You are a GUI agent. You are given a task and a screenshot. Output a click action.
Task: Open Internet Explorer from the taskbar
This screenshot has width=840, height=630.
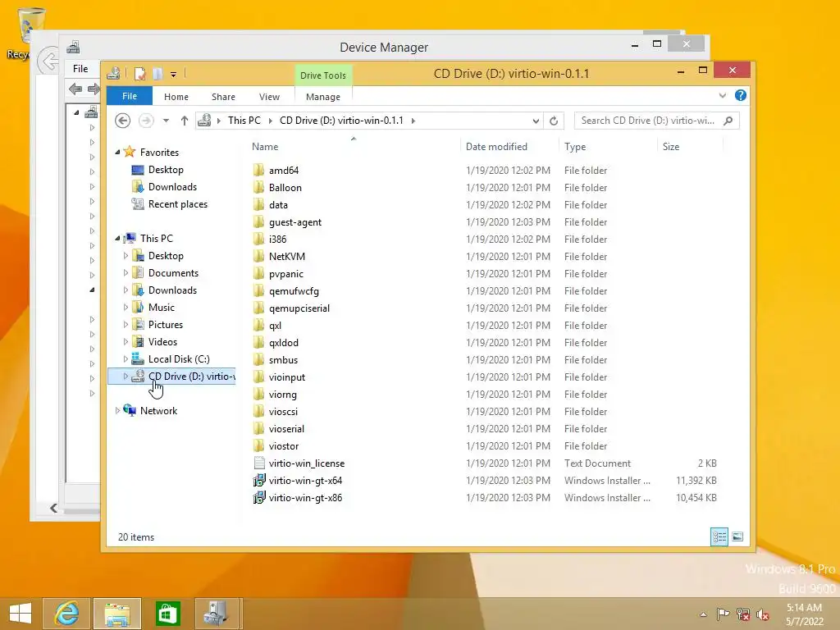pos(66,614)
